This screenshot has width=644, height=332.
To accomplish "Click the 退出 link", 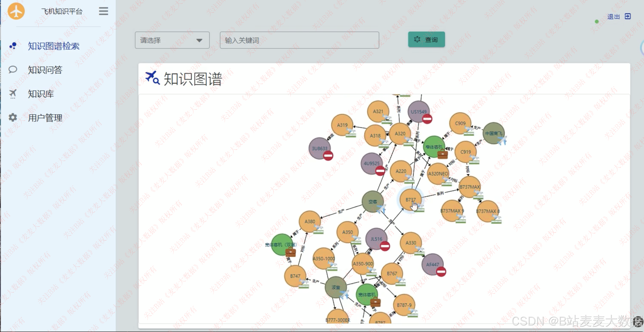I will 613,17.
